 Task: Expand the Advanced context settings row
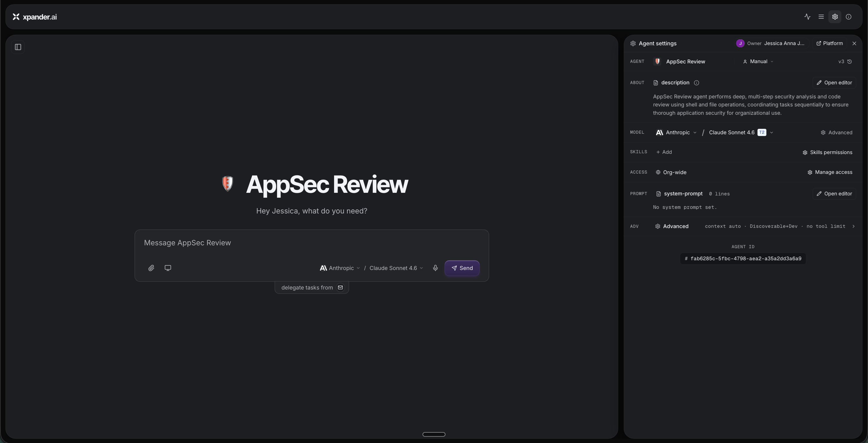tap(743, 226)
